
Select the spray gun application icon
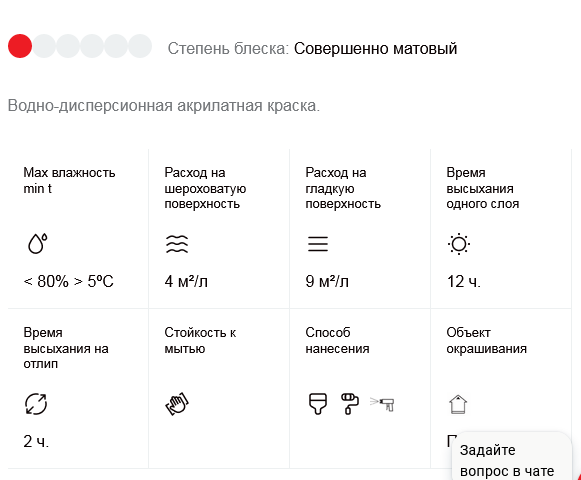click(x=382, y=404)
